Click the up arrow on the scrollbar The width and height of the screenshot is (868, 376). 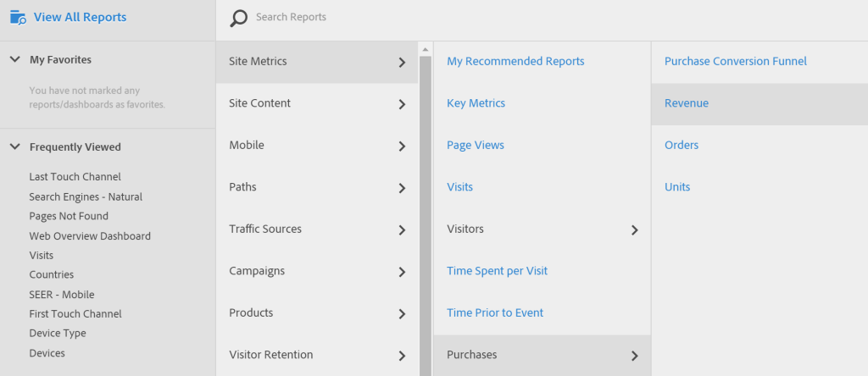pyautogui.click(x=426, y=50)
